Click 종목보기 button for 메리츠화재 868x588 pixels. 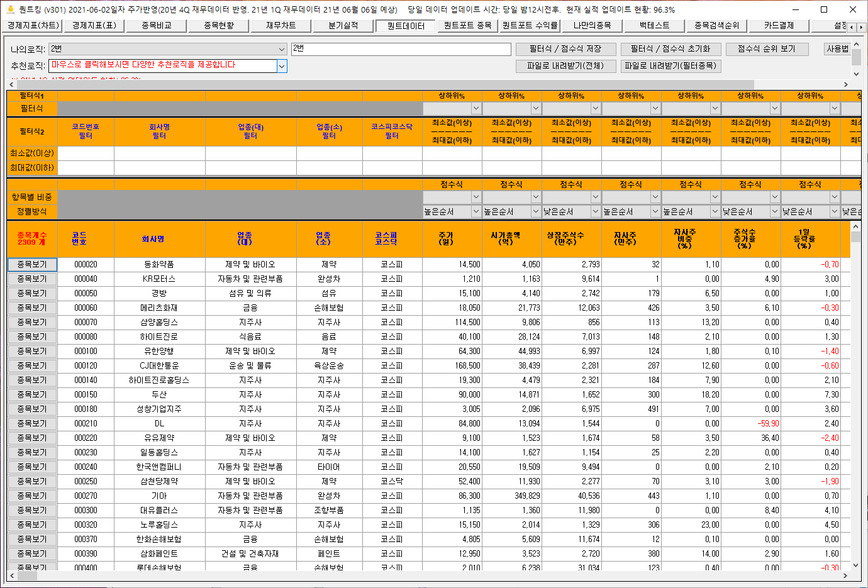pyautogui.click(x=32, y=308)
